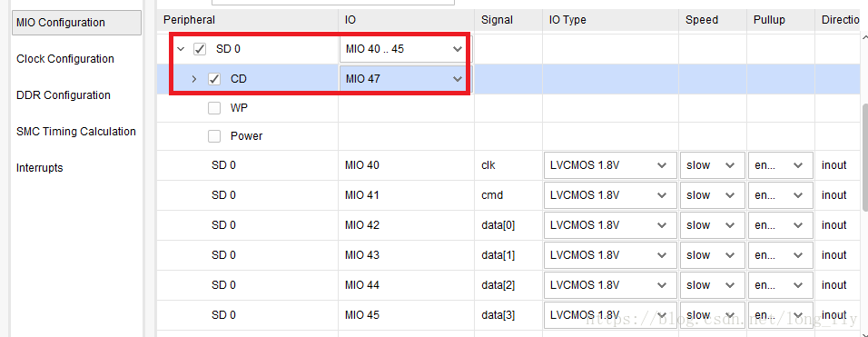This screenshot has width=868, height=337.
Task: Open the MIO 47 dropdown
Action: [403, 79]
